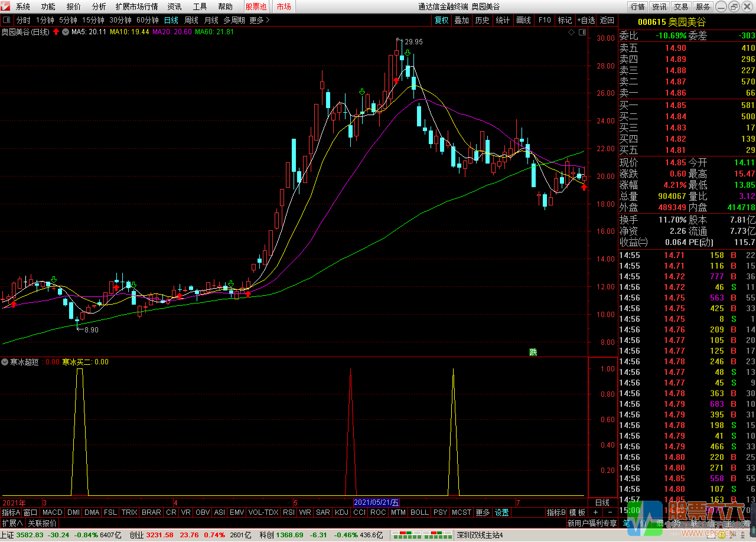Screen dimensions: 756x542
Task: Click the 历史 toolbar button
Action: [482, 20]
